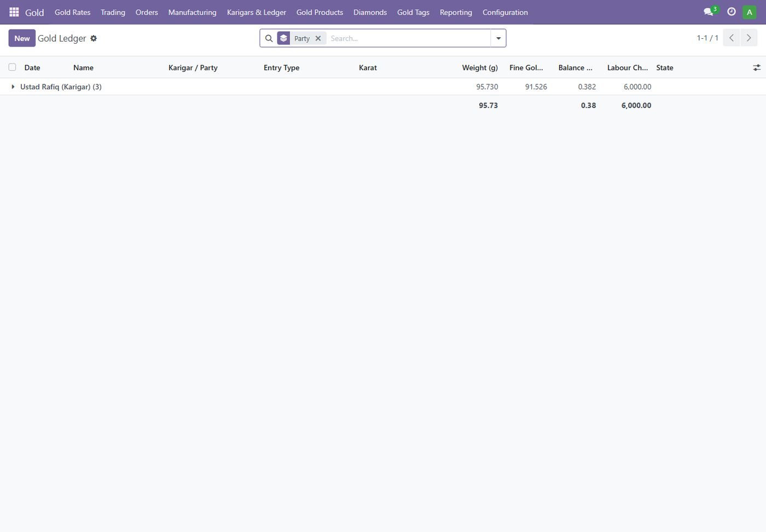Image resolution: width=766 pixels, height=532 pixels.
Task: Open the Karigars & Ledger menu
Action: pos(257,12)
